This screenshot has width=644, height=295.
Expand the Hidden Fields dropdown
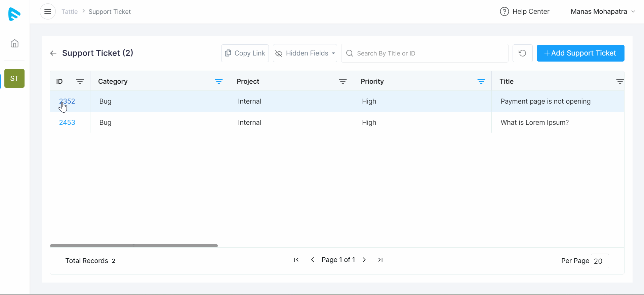(305, 53)
